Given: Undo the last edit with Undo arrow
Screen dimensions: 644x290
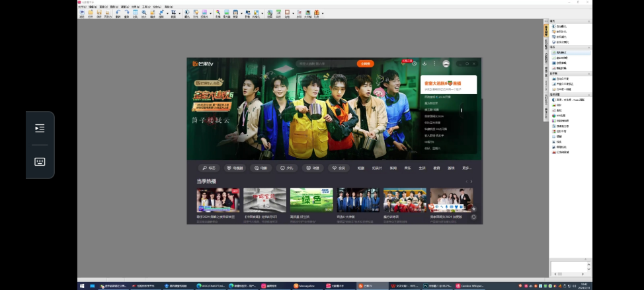Looking at the screenshot, I should 118,14.
